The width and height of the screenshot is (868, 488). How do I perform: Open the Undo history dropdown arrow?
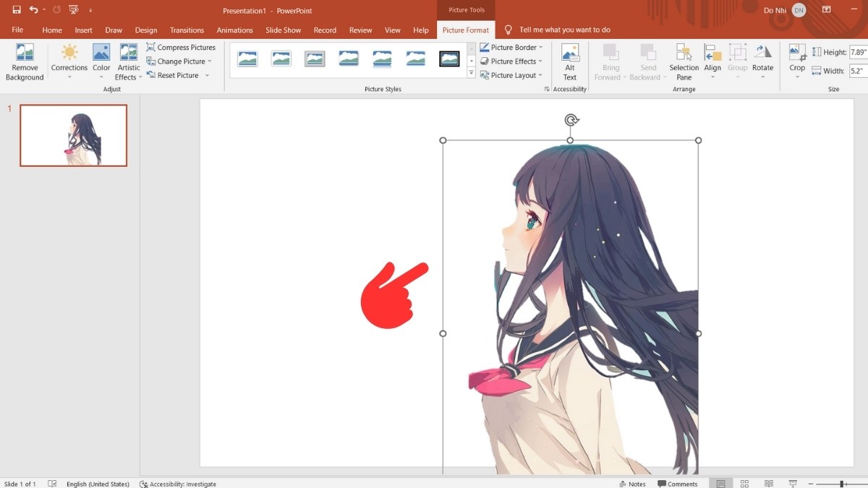click(43, 10)
